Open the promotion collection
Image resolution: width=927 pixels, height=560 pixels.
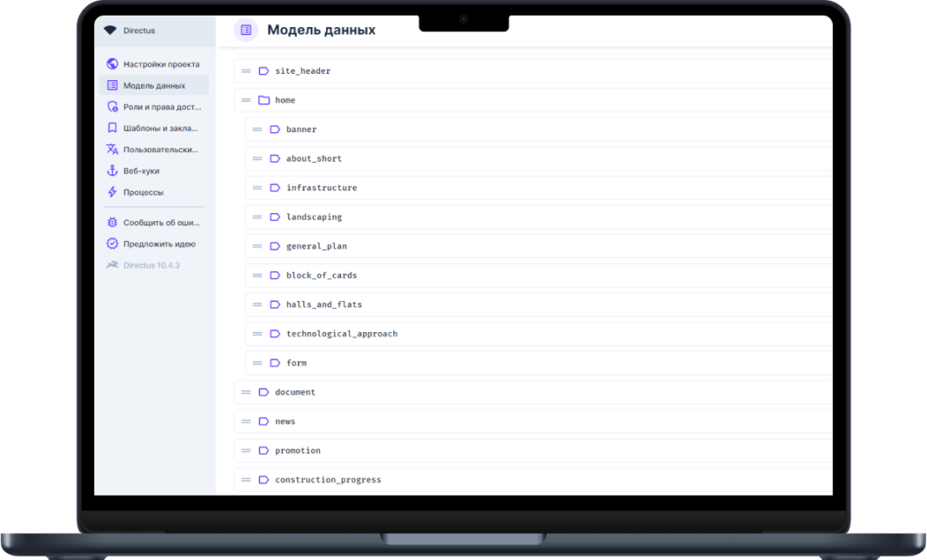(533, 450)
